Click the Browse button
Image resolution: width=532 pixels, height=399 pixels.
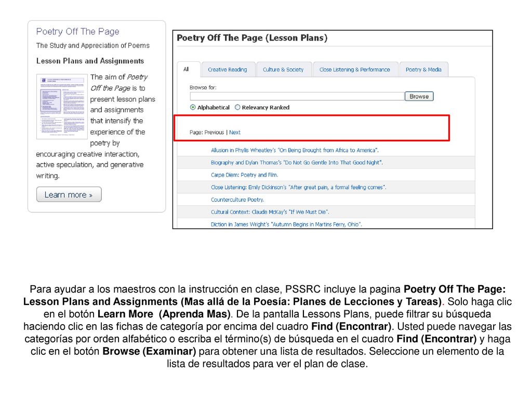(419, 96)
